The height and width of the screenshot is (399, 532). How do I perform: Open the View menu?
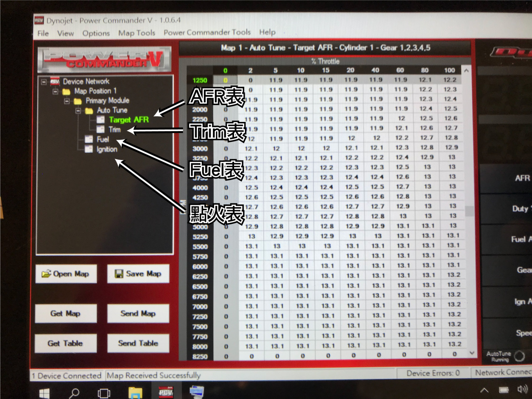pyautogui.click(x=66, y=33)
